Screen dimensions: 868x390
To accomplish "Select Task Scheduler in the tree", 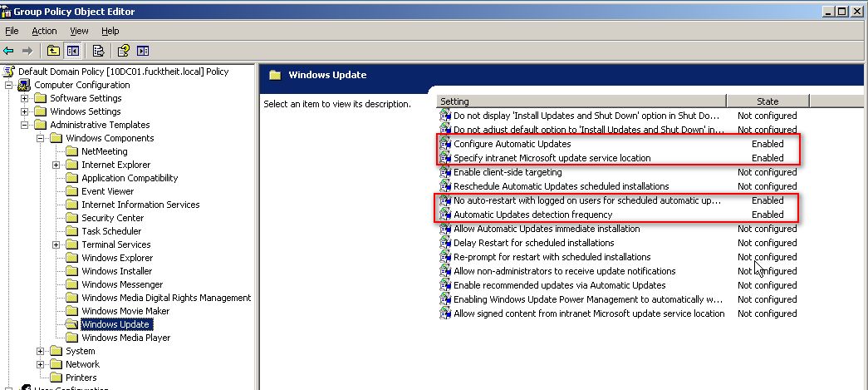I will 111,231.
